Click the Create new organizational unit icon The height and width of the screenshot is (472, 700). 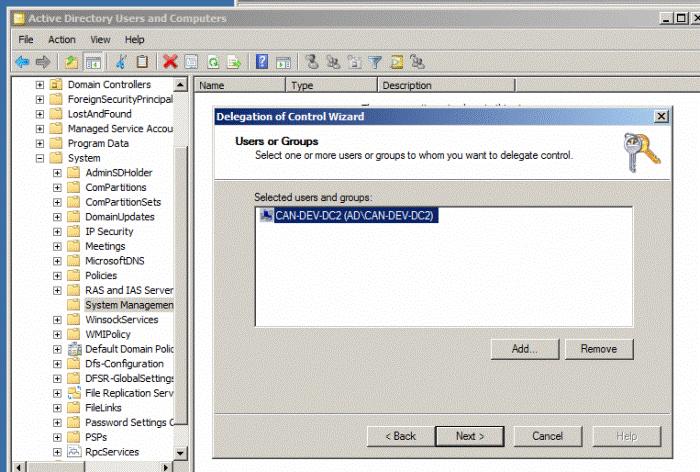354,62
